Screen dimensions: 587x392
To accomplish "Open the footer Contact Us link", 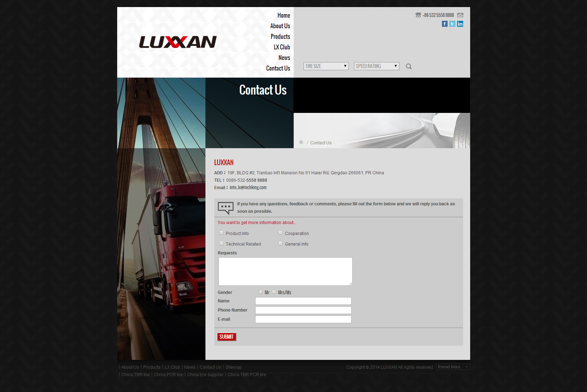I will point(210,367).
